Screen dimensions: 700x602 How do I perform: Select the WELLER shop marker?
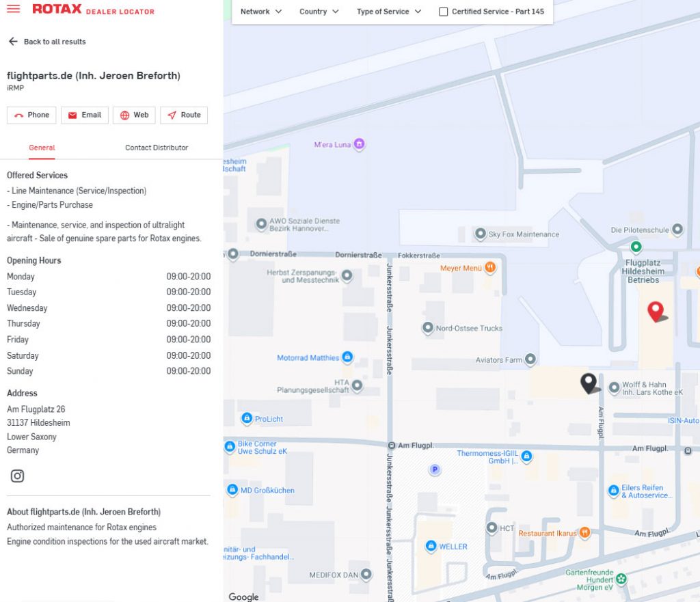point(431,546)
